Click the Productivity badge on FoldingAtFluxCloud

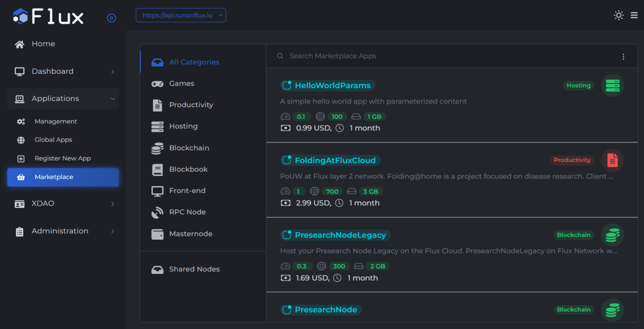[572, 160]
